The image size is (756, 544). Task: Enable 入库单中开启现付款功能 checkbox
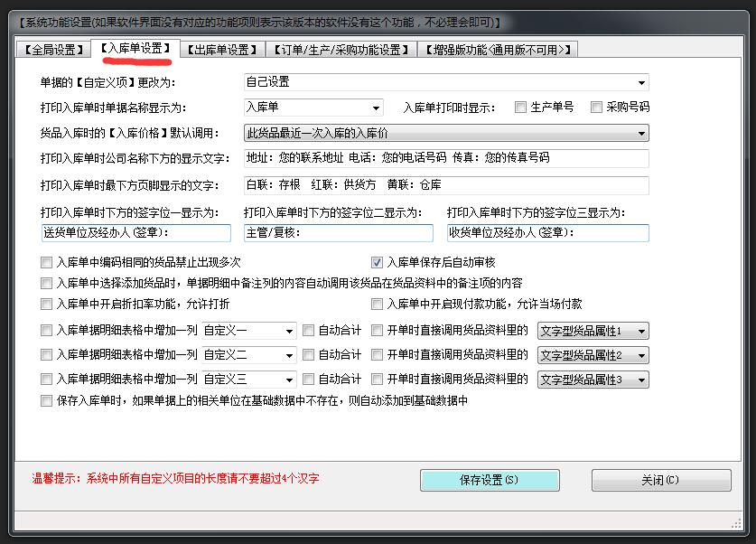click(x=378, y=305)
